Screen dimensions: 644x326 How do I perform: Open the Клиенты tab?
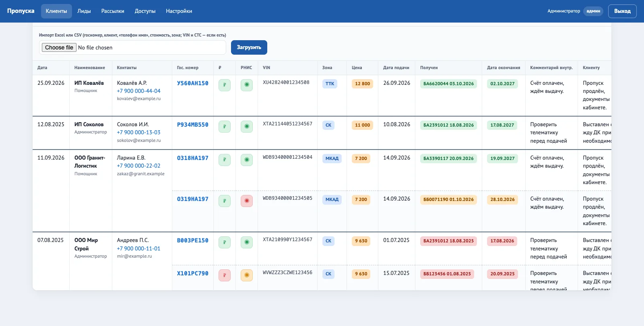coord(56,11)
